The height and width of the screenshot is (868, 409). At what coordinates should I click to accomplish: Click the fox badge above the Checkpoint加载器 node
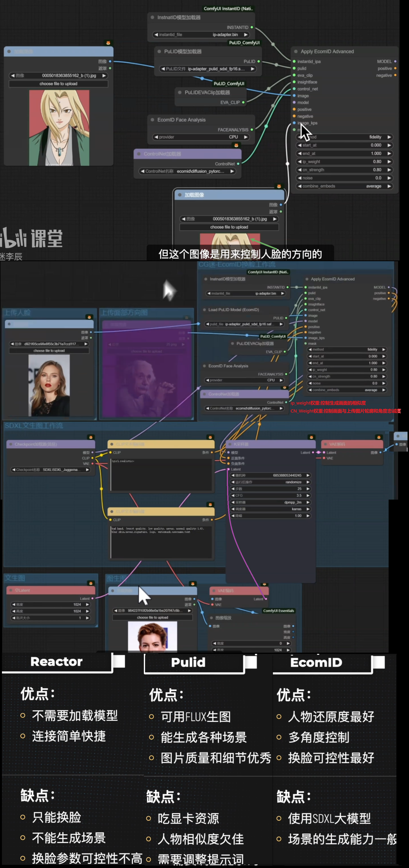(91, 437)
